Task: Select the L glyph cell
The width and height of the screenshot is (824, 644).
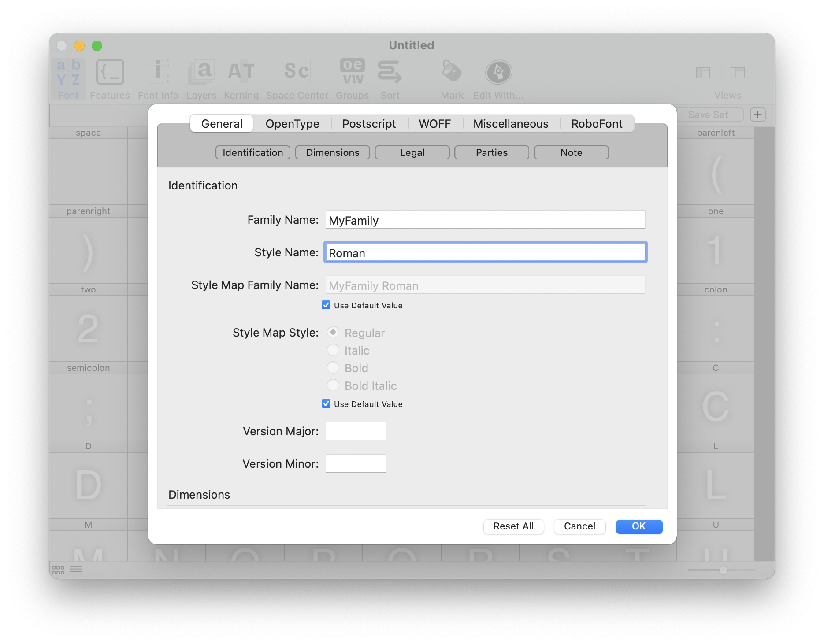Action: click(x=716, y=479)
